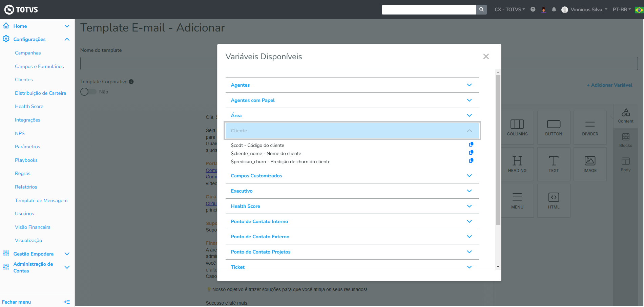
Task: Click the Home house icon
Action: [6, 26]
